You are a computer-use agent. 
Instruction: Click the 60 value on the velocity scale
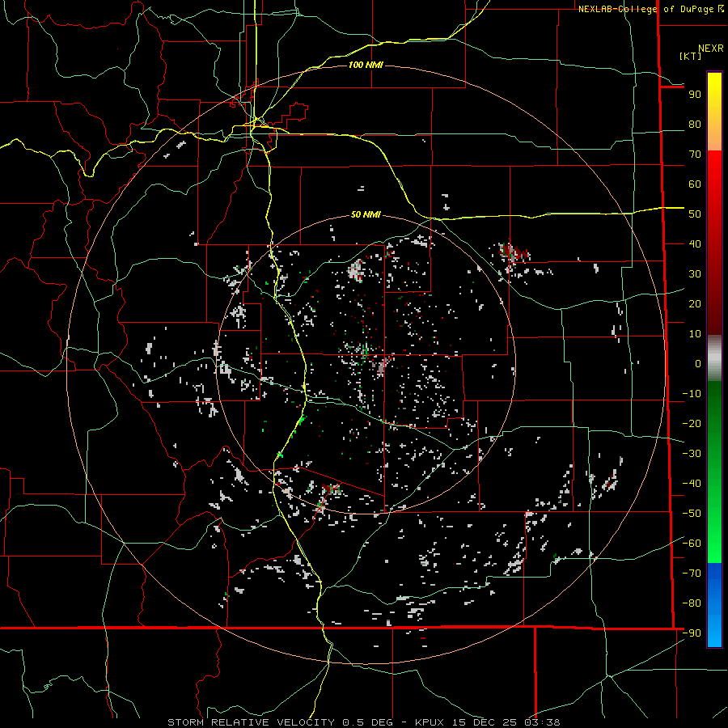point(695,184)
